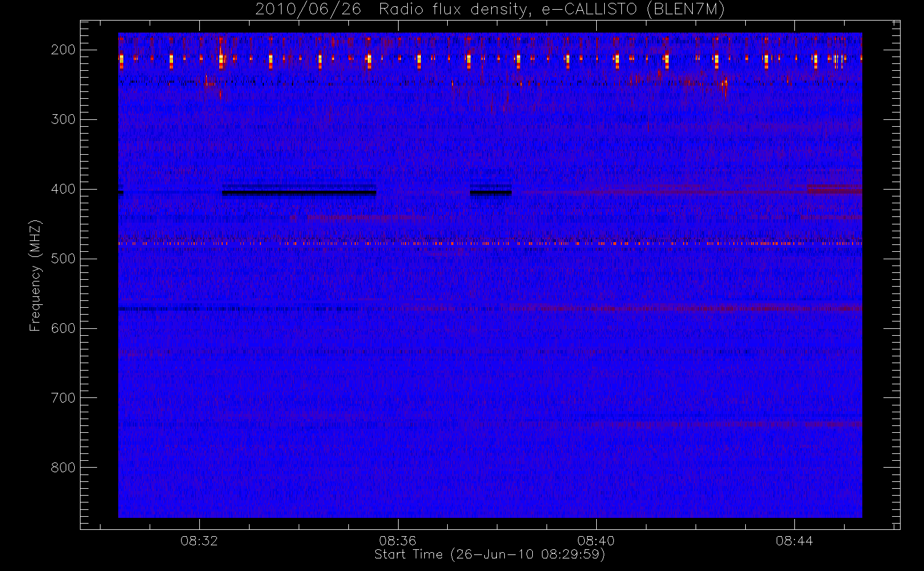Click the 200 frequency tick label
This screenshot has height=571, width=924.
pos(63,50)
